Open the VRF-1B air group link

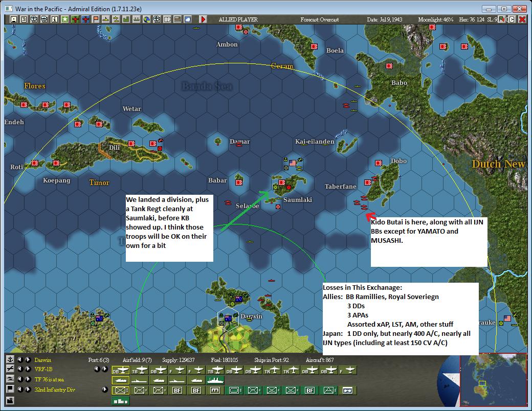pos(43,369)
